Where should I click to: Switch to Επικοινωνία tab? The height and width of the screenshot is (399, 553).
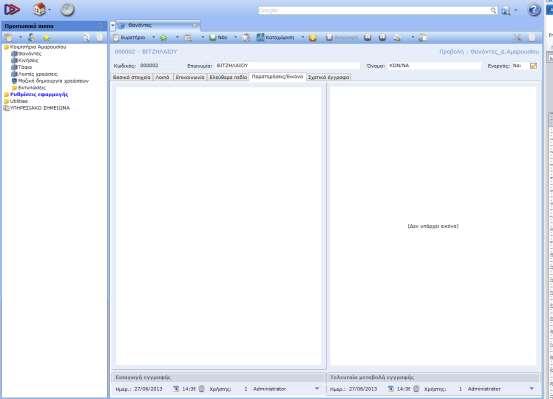(x=190, y=77)
